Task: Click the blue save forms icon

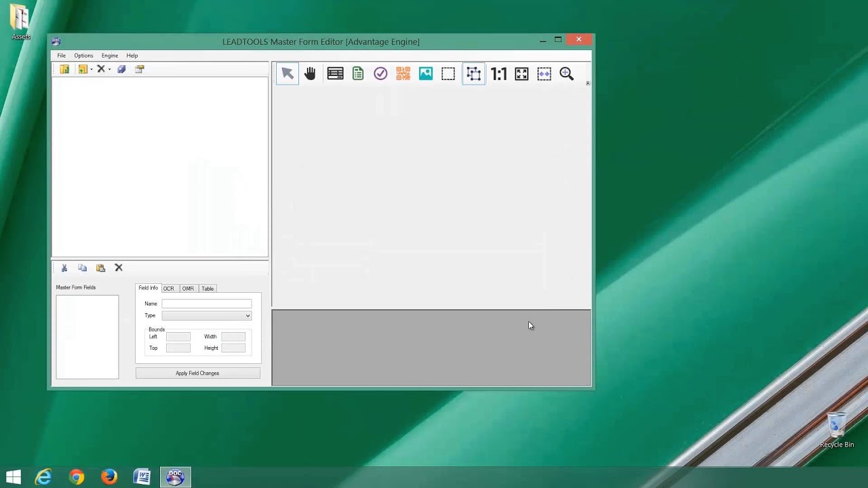Action: coord(121,69)
